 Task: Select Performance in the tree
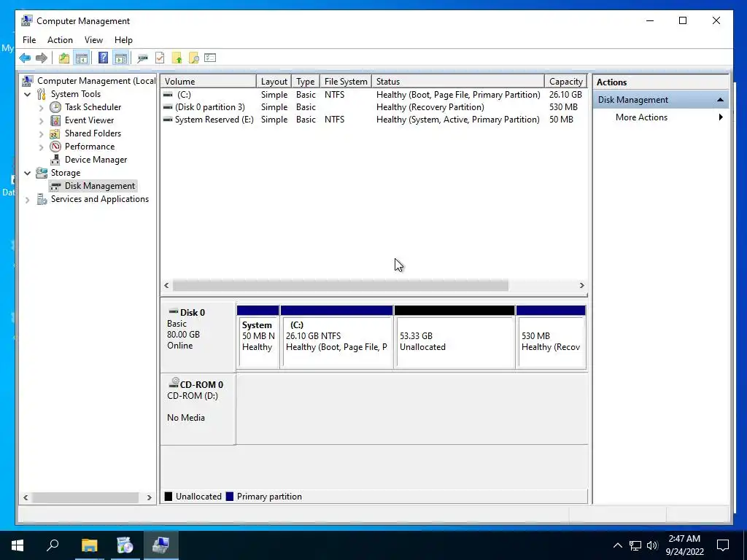pyautogui.click(x=90, y=146)
